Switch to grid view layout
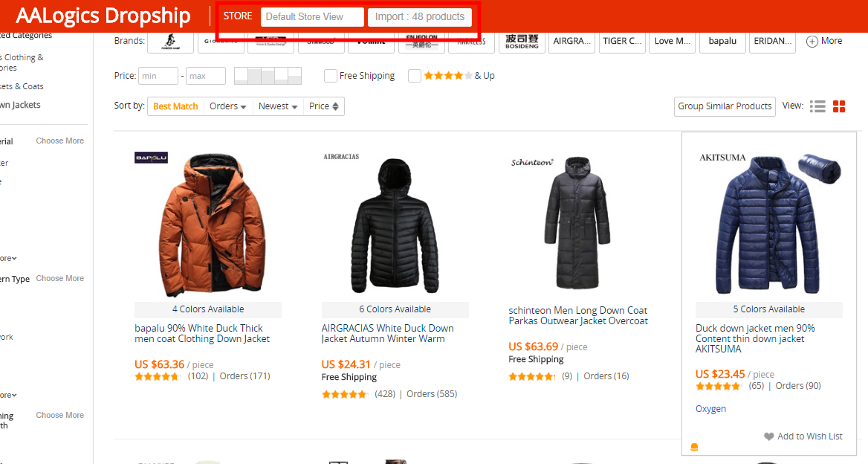The image size is (868, 464). pyautogui.click(x=839, y=106)
